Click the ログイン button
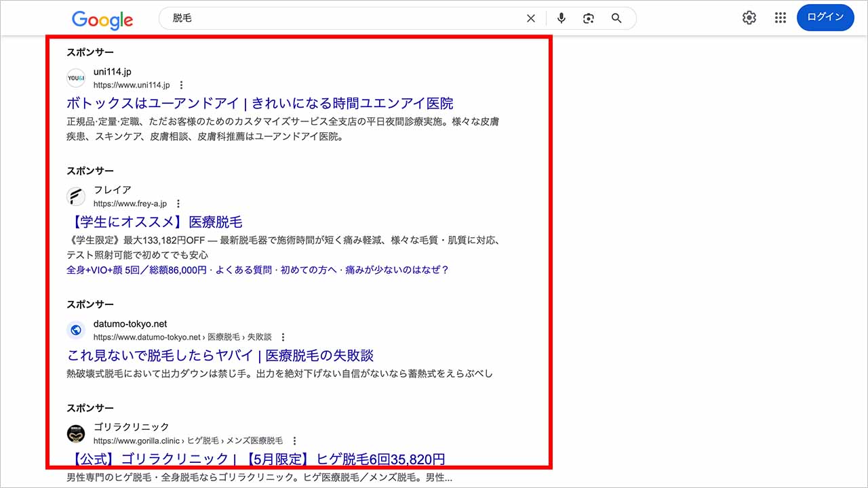 click(825, 18)
